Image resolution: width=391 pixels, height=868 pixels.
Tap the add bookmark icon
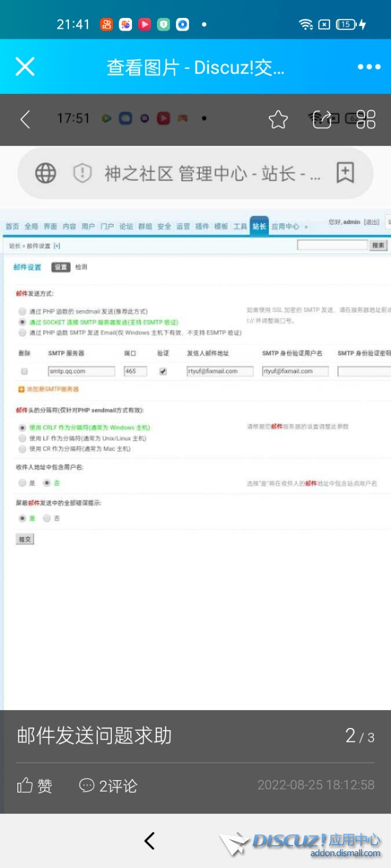click(x=345, y=172)
